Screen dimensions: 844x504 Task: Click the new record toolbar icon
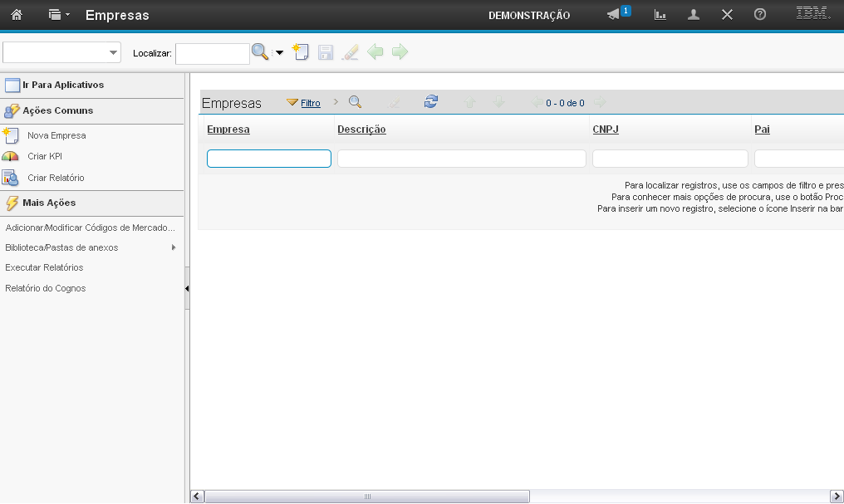(x=301, y=52)
